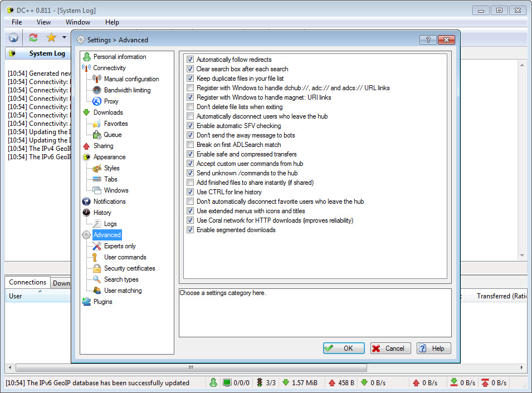
Task: Open Experts only tools icon
Action: [x=97, y=246]
